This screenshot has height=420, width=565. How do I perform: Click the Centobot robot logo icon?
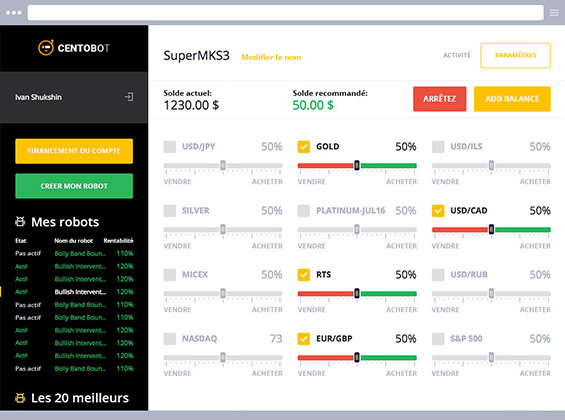pyautogui.click(x=46, y=48)
